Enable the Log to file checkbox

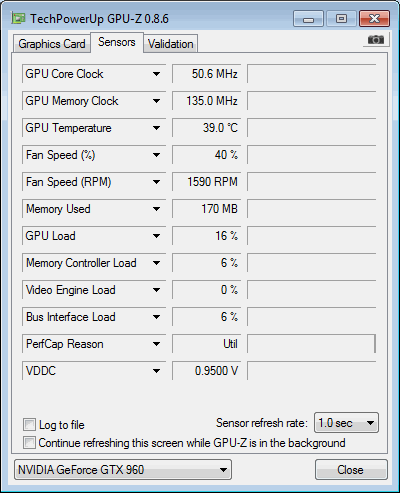point(29,425)
